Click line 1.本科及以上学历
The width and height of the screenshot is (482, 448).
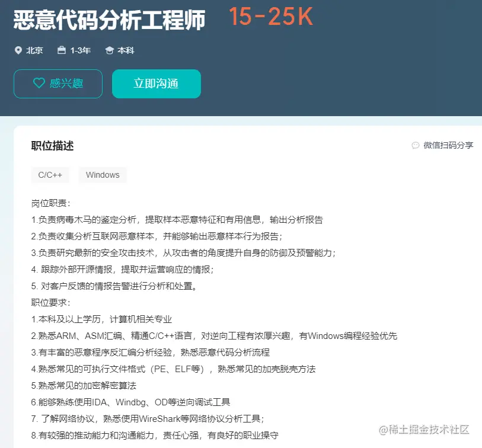pos(101,319)
